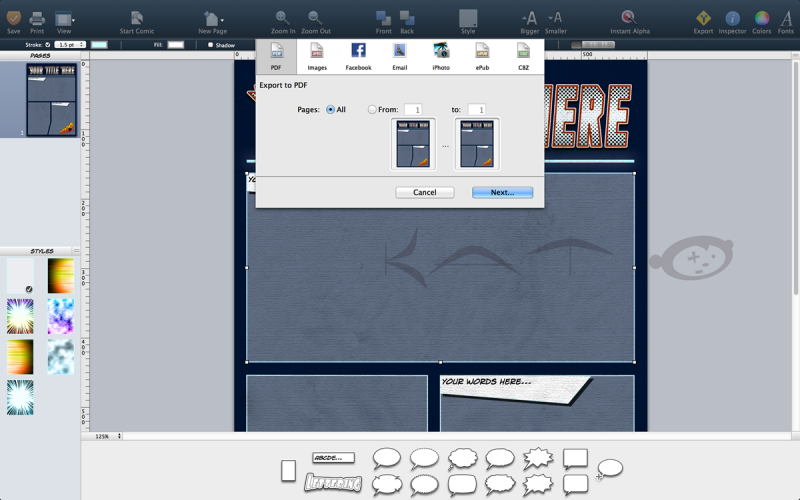Switch to the Facebook export tab

[x=358, y=56]
